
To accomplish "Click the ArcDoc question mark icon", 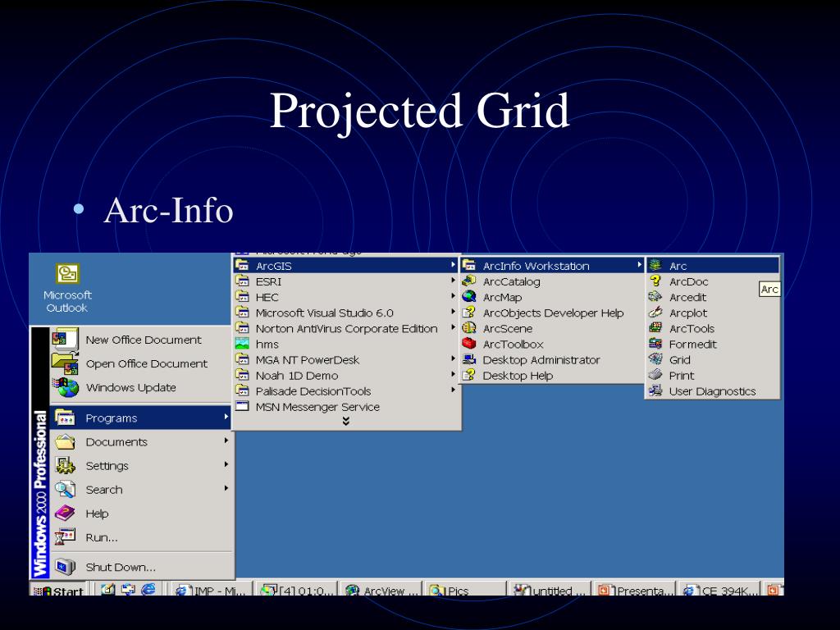I will pyautogui.click(x=655, y=281).
